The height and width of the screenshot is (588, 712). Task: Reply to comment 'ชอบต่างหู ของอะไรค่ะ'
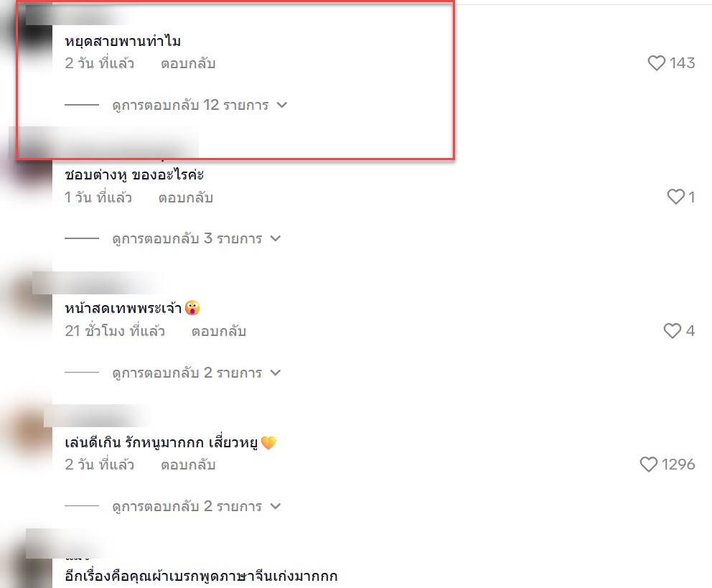tap(186, 197)
